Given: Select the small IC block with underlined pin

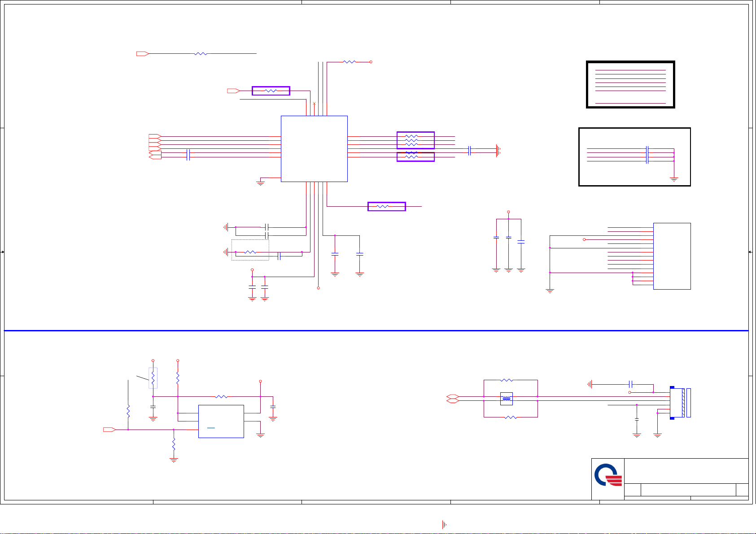Looking at the screenshot, I should tap(221, 421).
